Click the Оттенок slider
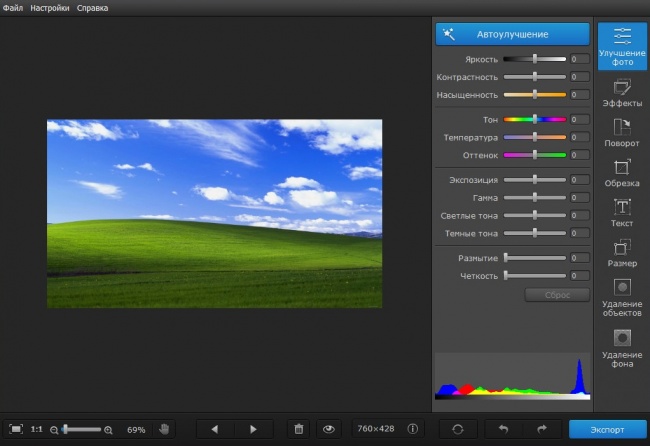 pyautogui.click(x=535, y=155)
